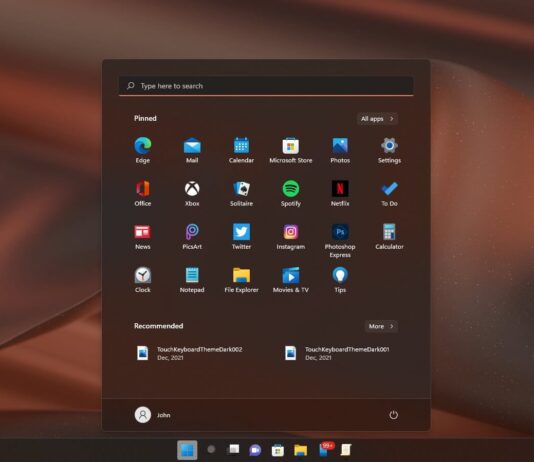Open the Edge browser from pinned apps
This screenshot has width=534, height=462.
coord(143,150)
